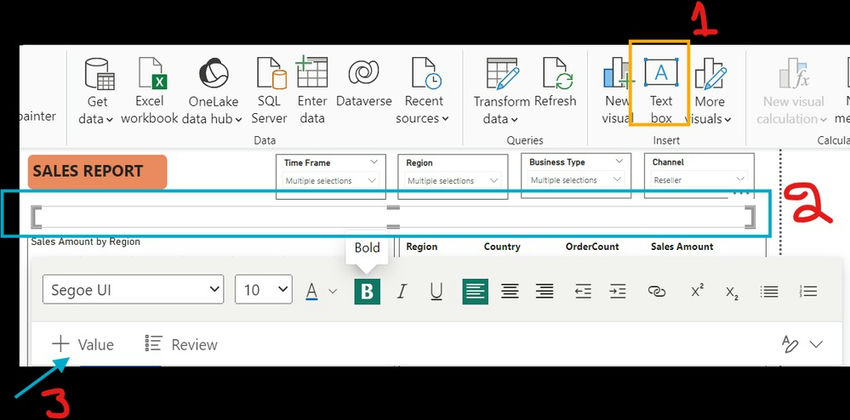Increase the text indent
Viewport: 850px width, 420px height.
(x=618, y=292)
